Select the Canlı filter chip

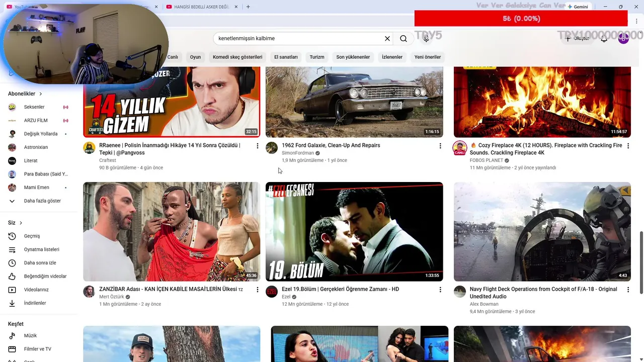(173, 57)
